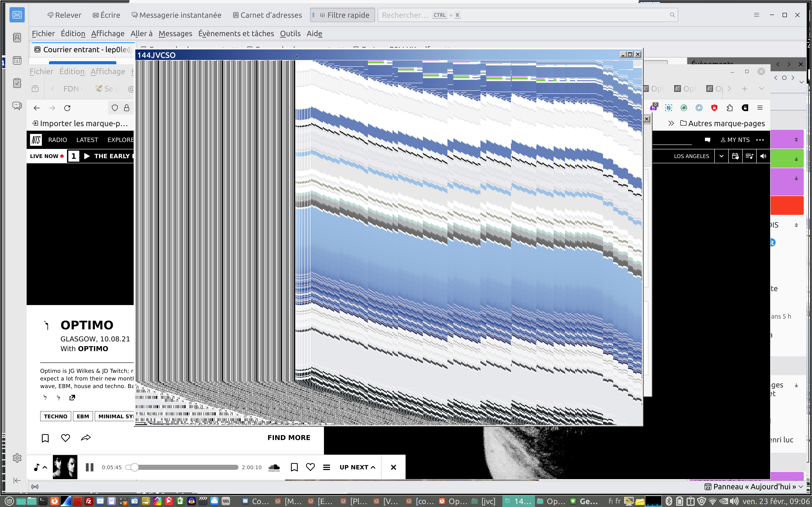Click the TECHNO genre tag
This screenshot has height=507, width=812.
[x=55, y=416]
